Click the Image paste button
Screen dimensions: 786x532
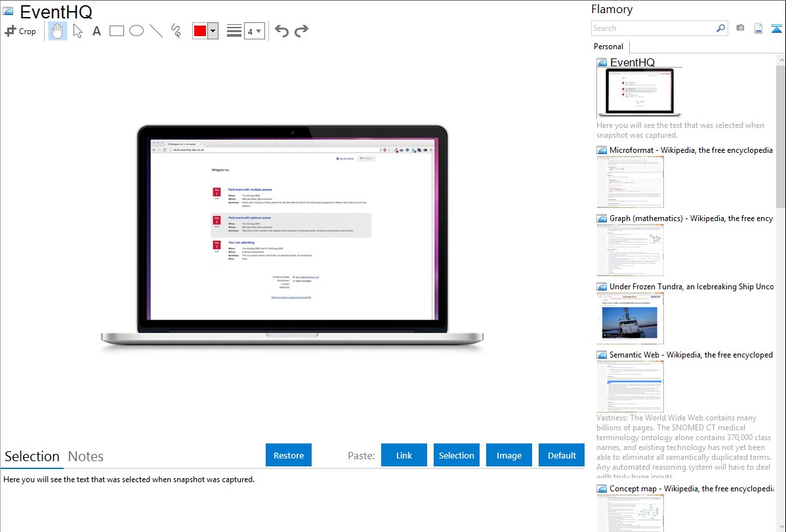[x=508, y=455]
